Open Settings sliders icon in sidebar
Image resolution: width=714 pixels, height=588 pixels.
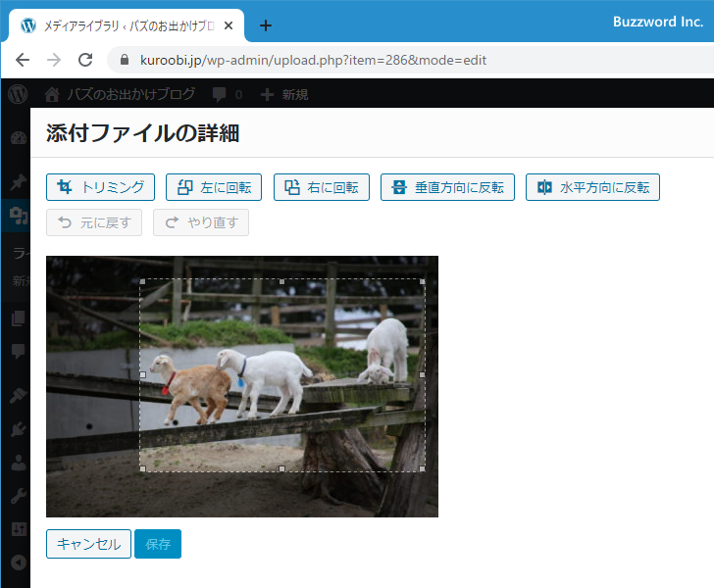pos(19,529)
